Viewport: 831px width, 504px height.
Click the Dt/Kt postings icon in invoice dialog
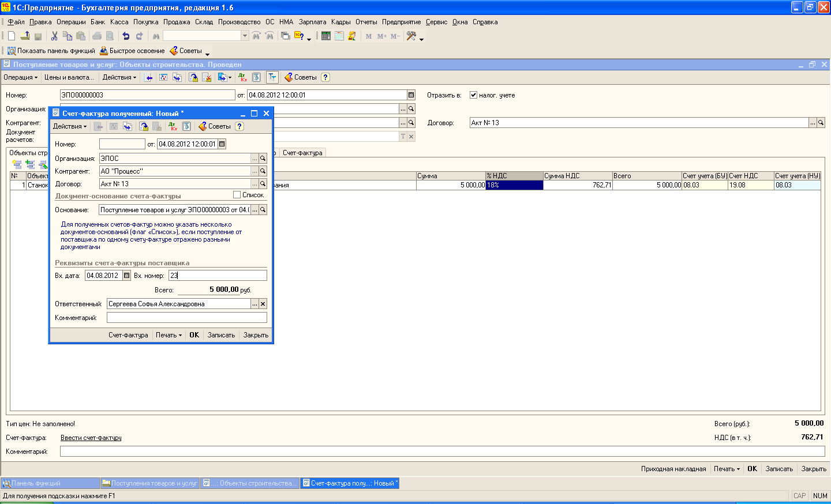173,126
